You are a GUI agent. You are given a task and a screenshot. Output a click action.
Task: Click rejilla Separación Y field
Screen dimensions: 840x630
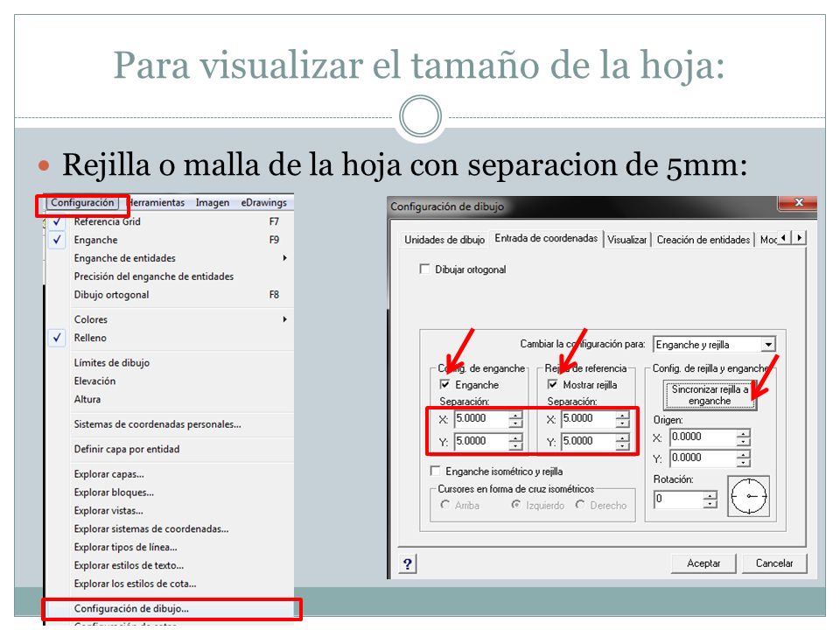[588, 441]
